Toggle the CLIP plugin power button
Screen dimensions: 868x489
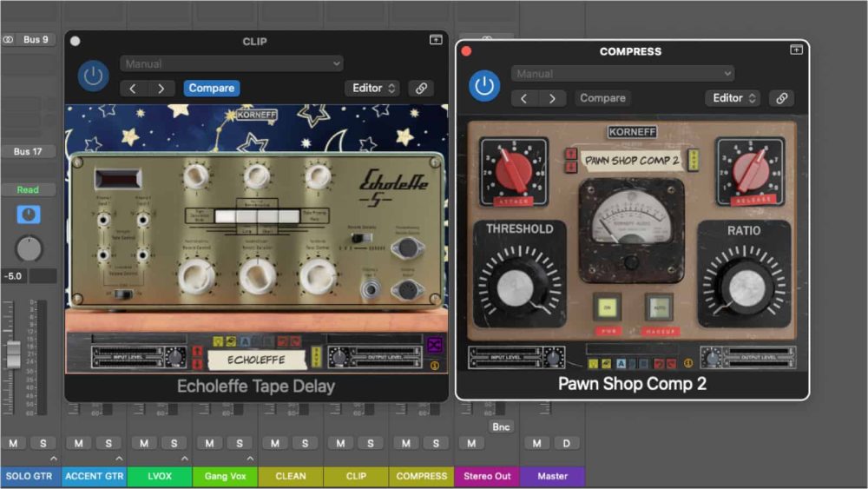pyautogui.click(x=93, y=76)
